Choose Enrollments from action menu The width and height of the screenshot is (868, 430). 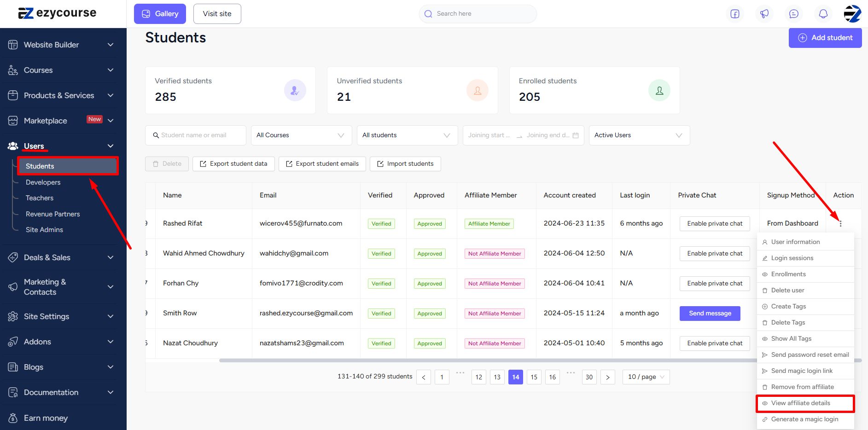(805, 274)
